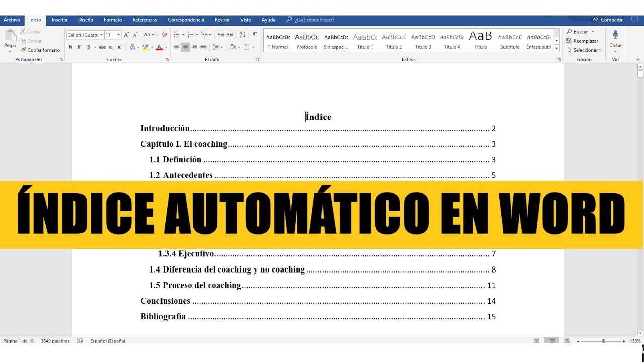
Task: Click the 3849 palabras word count
Action: point(55,341)
